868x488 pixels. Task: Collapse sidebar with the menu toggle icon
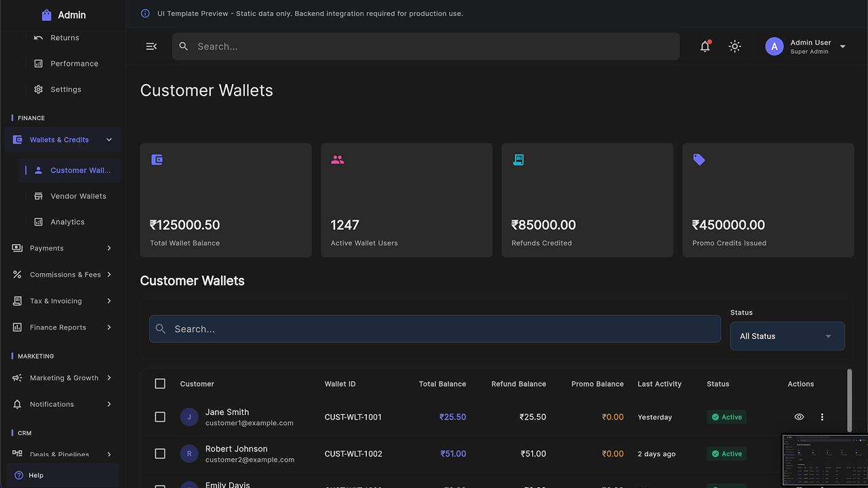pos(151,46)
